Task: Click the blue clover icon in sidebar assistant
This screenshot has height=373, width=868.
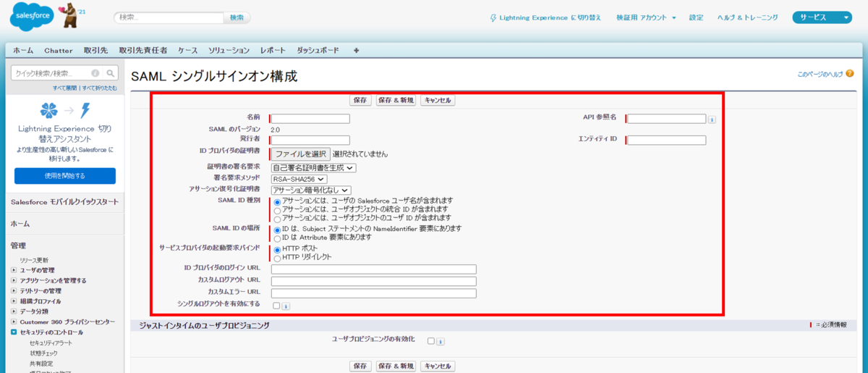Action: [49, 111]
